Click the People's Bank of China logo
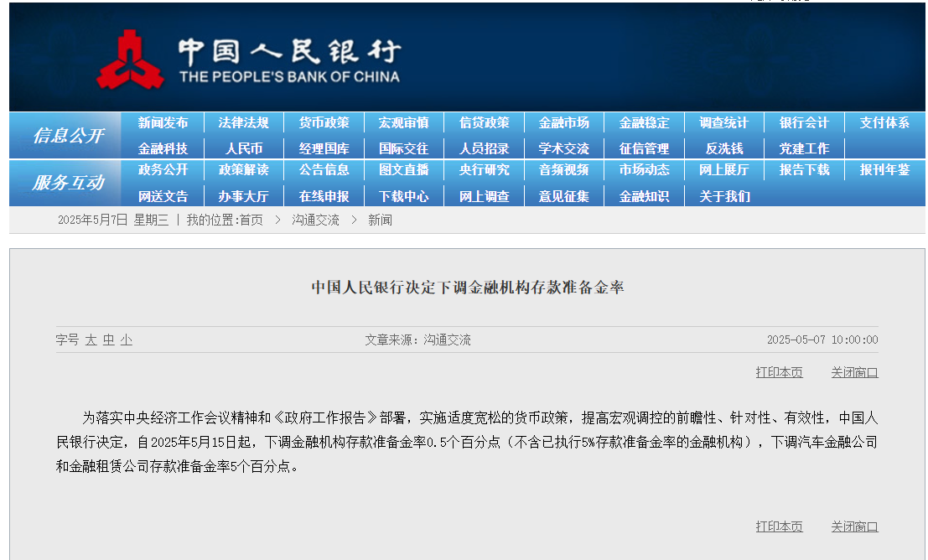 [130, 60]
